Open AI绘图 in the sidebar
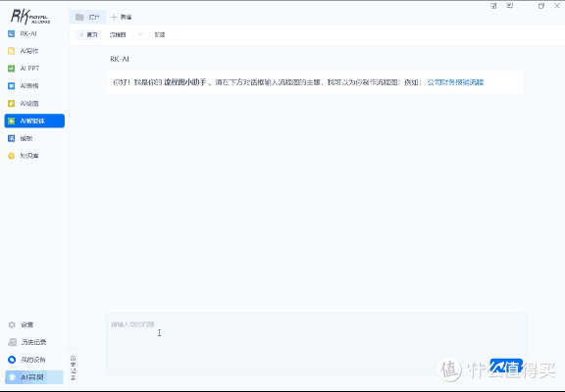The image size is (565, 392). coord(24,103)
